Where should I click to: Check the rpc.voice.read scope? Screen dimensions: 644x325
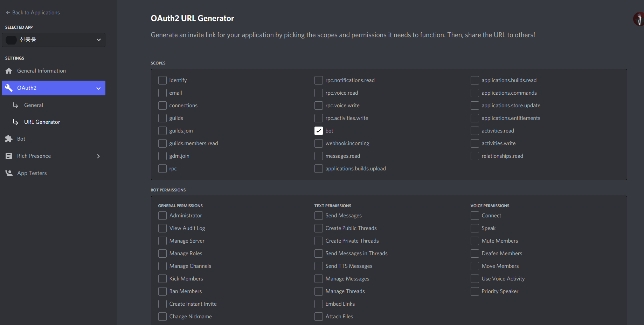point(319,93)
